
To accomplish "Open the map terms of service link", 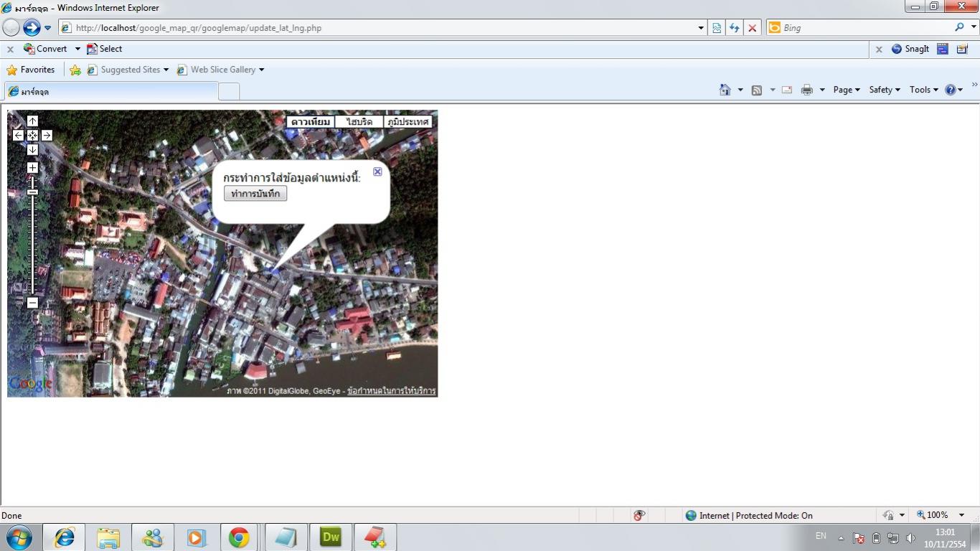I will pyautogui.click(x=391, y=391).
